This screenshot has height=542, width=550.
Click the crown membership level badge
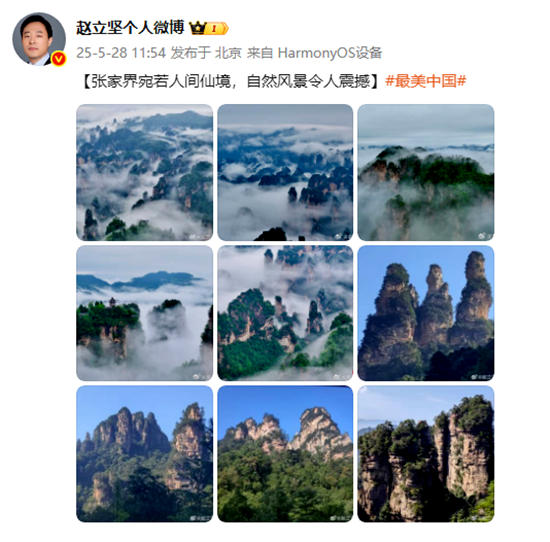point(209,28)
